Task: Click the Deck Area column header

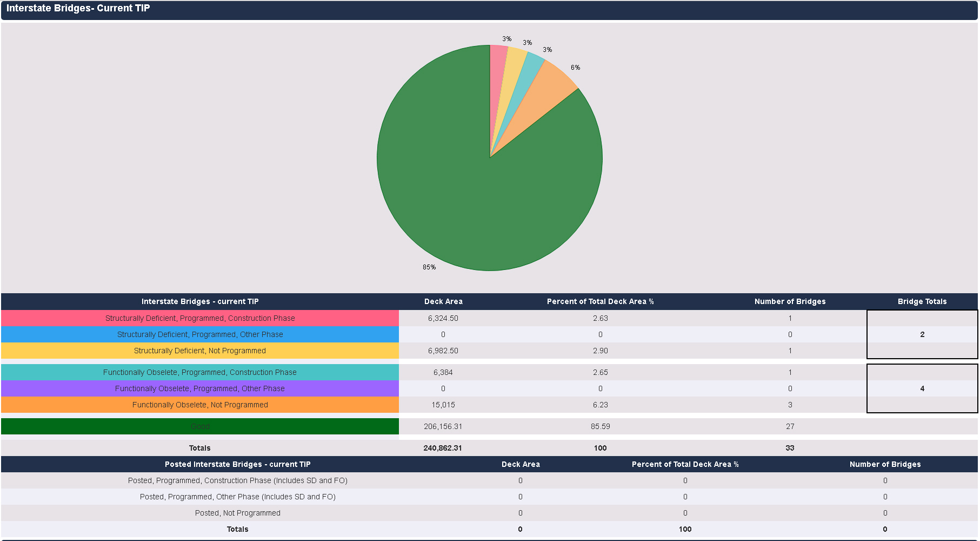Action: coord(443,301)
